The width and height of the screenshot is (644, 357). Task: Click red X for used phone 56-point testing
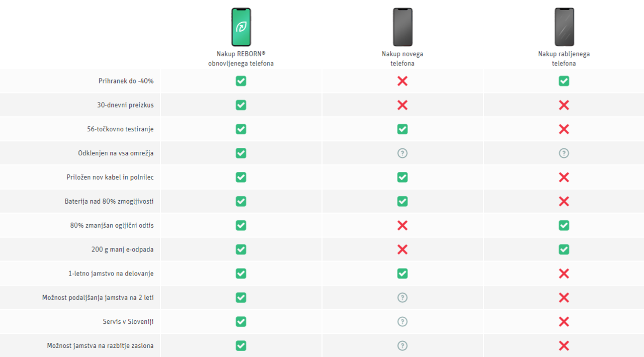tap(564, 129)
